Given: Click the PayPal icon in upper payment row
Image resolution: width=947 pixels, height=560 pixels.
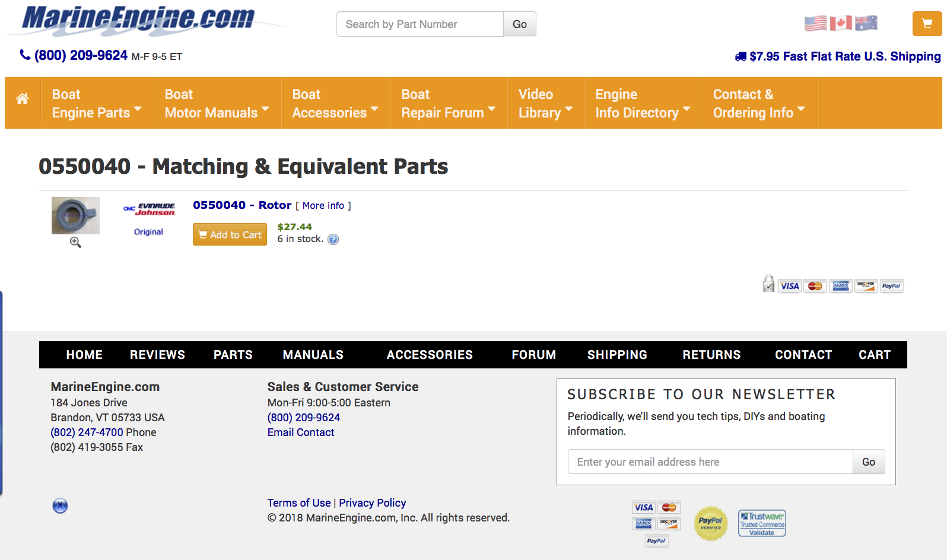Looking at the screenshot, I should coord(892,286).
